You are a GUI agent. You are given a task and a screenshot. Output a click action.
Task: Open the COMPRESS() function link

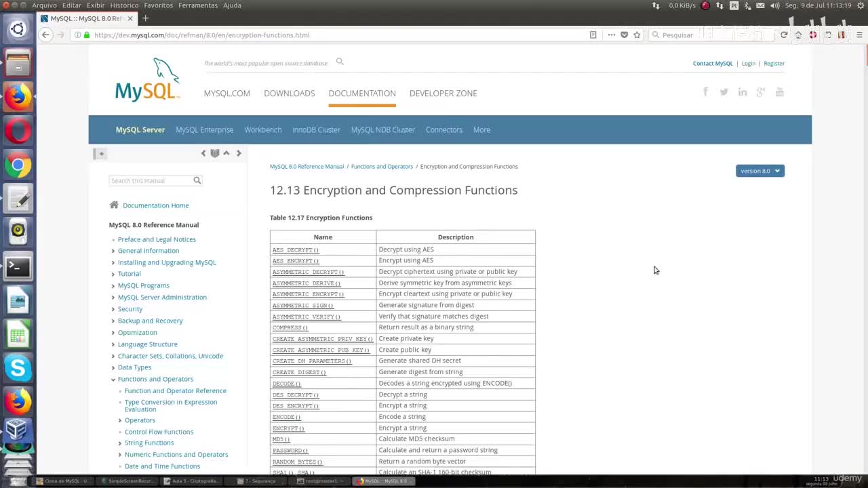[290, 327]
